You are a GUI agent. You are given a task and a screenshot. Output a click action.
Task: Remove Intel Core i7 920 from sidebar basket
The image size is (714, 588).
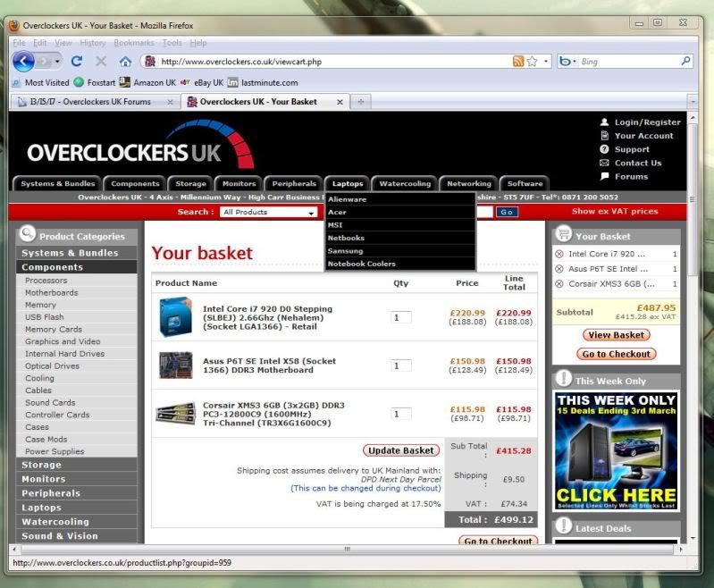click(559, 254)
